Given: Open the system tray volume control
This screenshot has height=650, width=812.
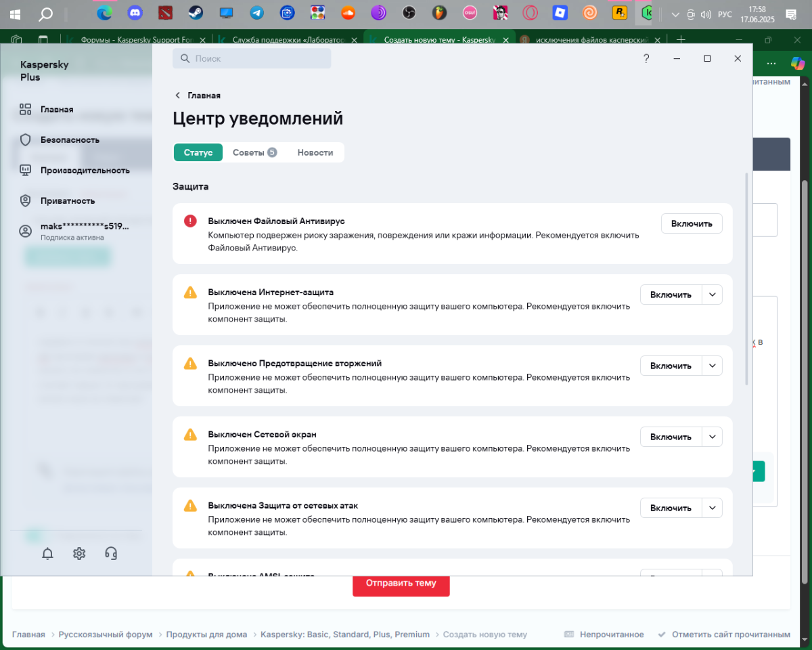Looking at the screenshot, I should tap(706, 14).
